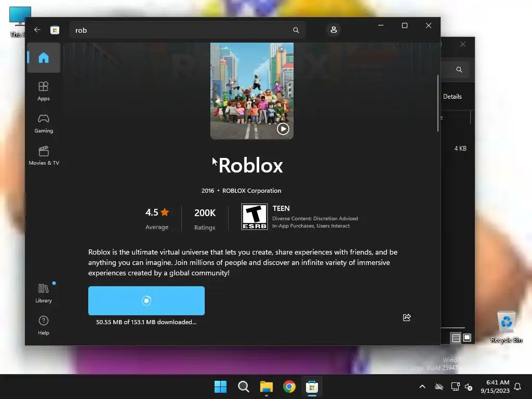The image size is (532, 399).
Task: Click the '4 KB' file size in background window
Action: point(460,149)
